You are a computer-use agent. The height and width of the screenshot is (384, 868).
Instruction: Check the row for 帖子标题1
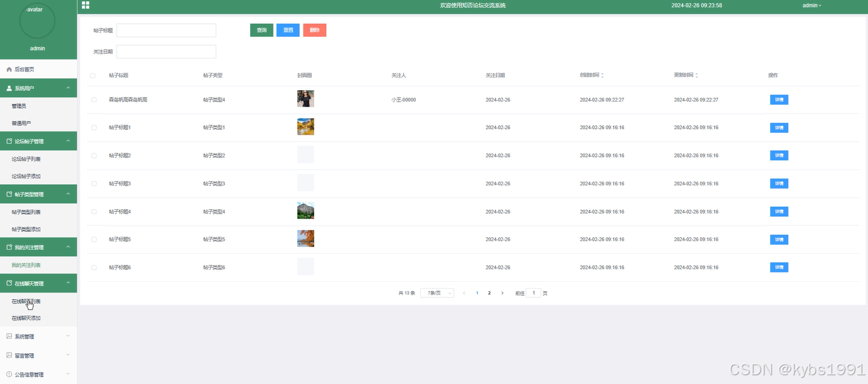94,127
